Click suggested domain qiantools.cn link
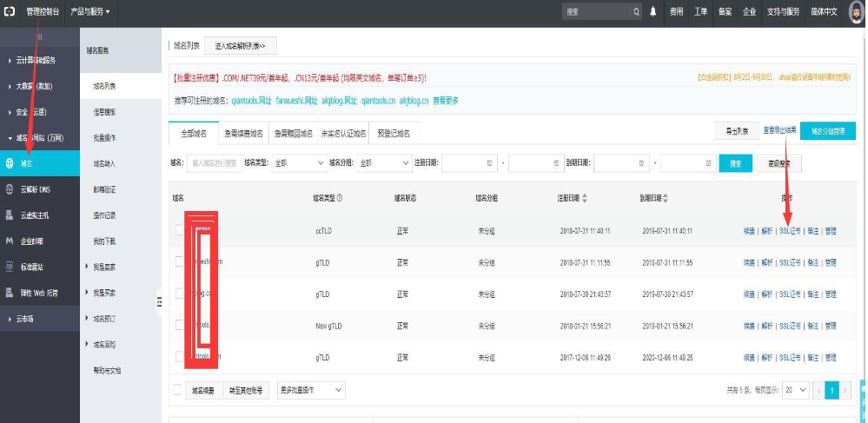The image size is (868, 423). [378, 101]
